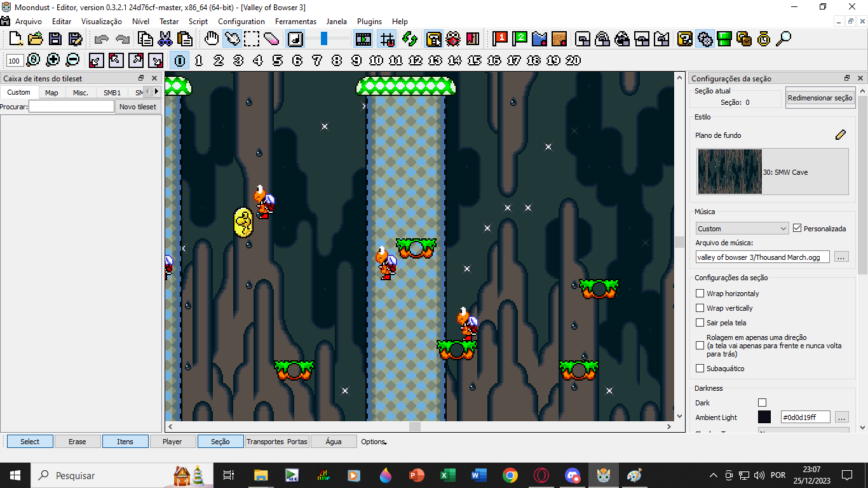Save the current level
This screenshot has height=488, width=868.
tap(57, 39)
